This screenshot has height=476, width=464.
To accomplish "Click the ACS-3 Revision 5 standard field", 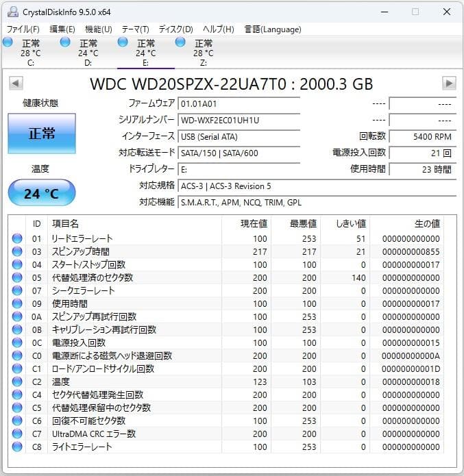I will coord(317,186).
